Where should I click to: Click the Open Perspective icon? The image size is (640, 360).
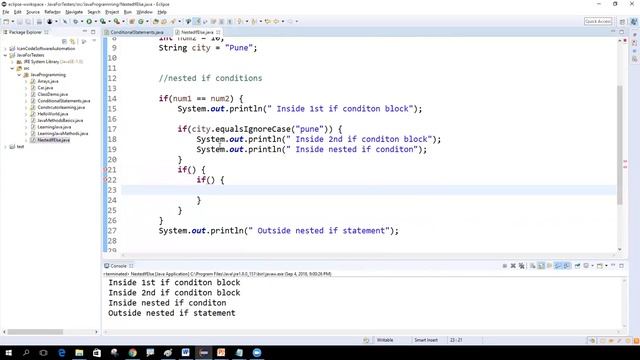pos(622,22)
